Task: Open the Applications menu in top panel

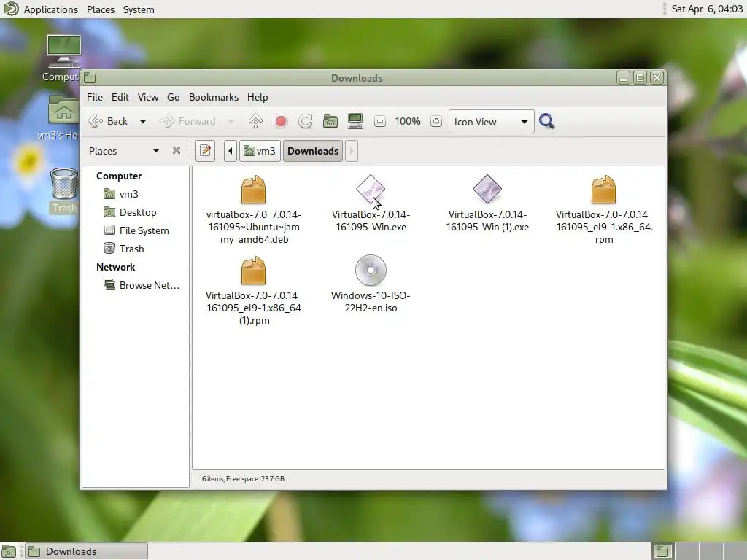Action: tap(50, 9)
